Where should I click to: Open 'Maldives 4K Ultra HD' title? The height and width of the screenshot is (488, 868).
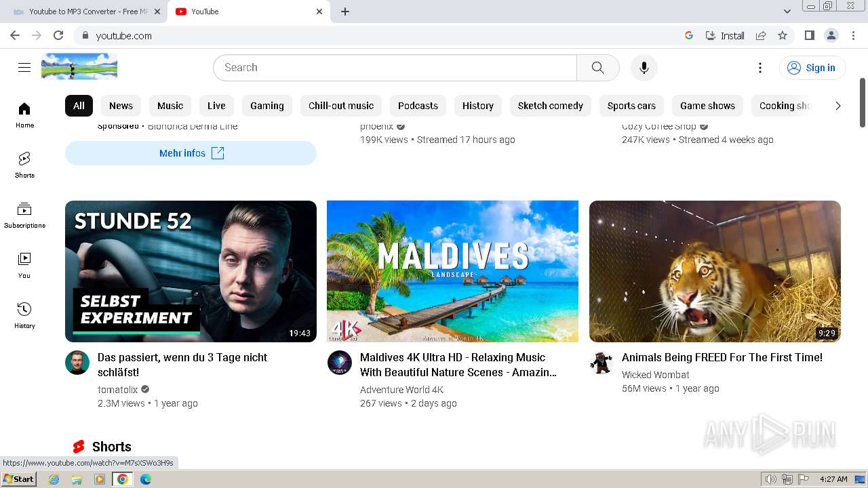tap(458, 365)
